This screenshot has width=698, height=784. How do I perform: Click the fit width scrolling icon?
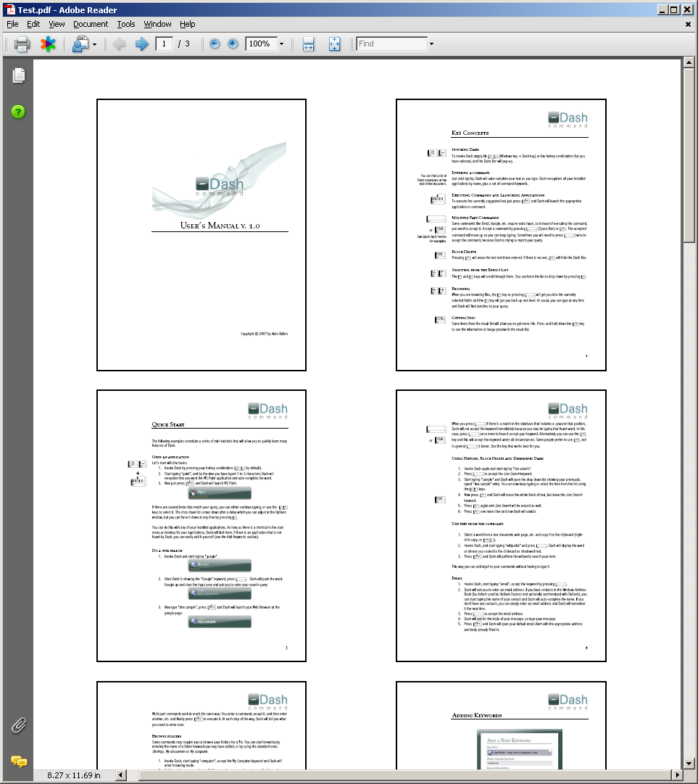tap(308, 44)
